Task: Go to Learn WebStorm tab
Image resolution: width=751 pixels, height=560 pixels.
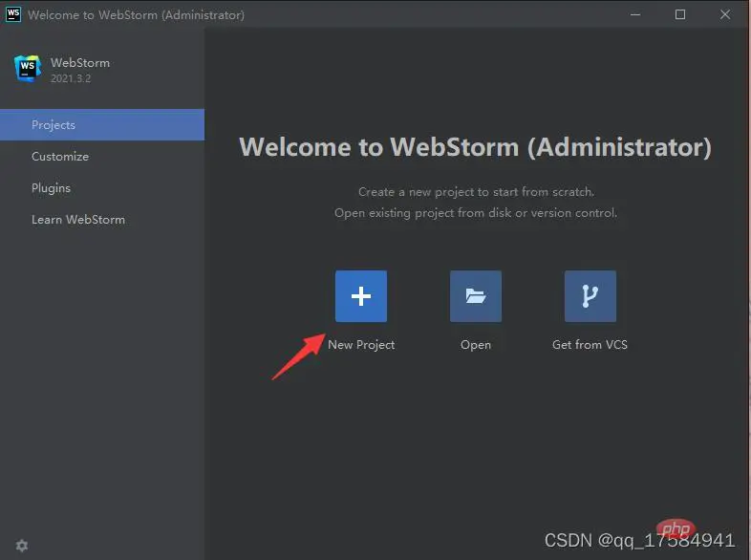Action: [102, 220]
